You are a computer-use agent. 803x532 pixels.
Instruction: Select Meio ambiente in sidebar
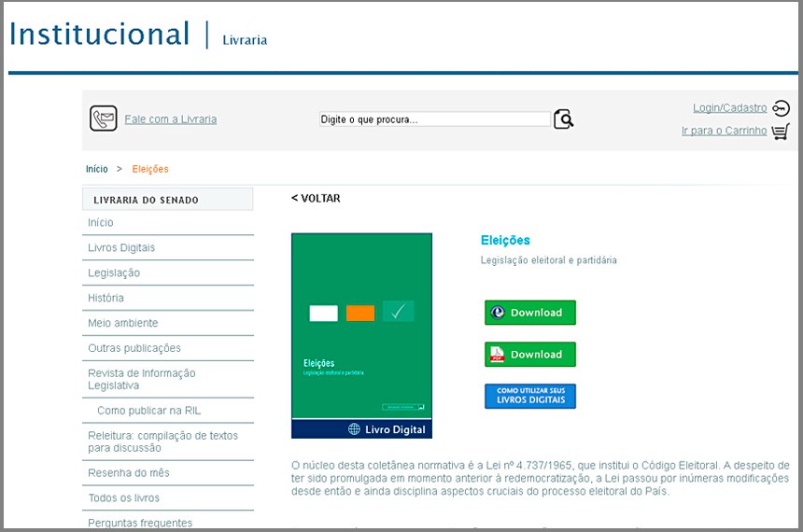tap(122, 323)
